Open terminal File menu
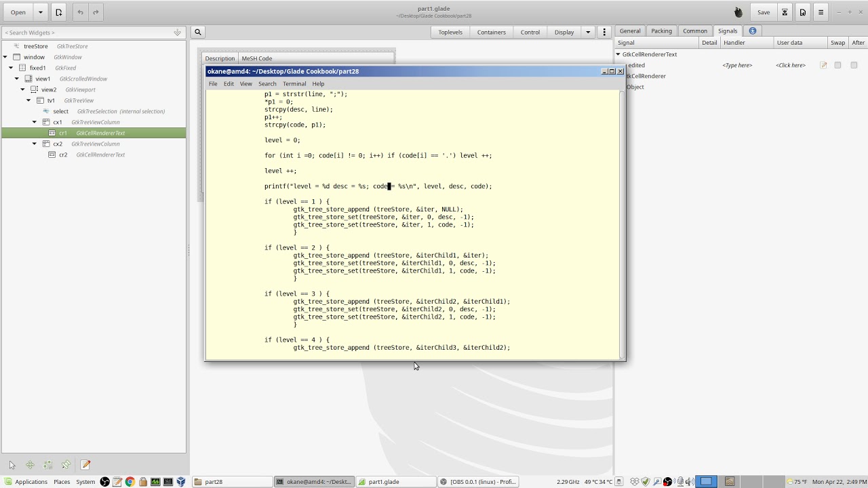The image size is (868, 488). 213,83
